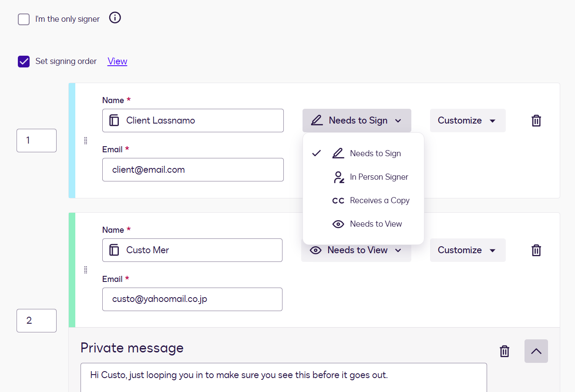The height and width of the screenshot is (392, 575).
Task: Delete the Custo Mer recipient
Action: coord(536,250)
